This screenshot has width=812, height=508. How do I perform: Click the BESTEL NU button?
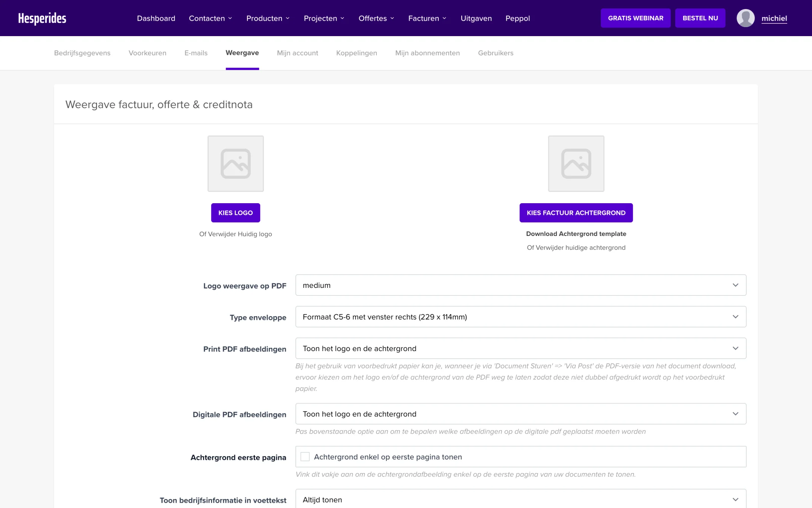(x=700, y=18)
